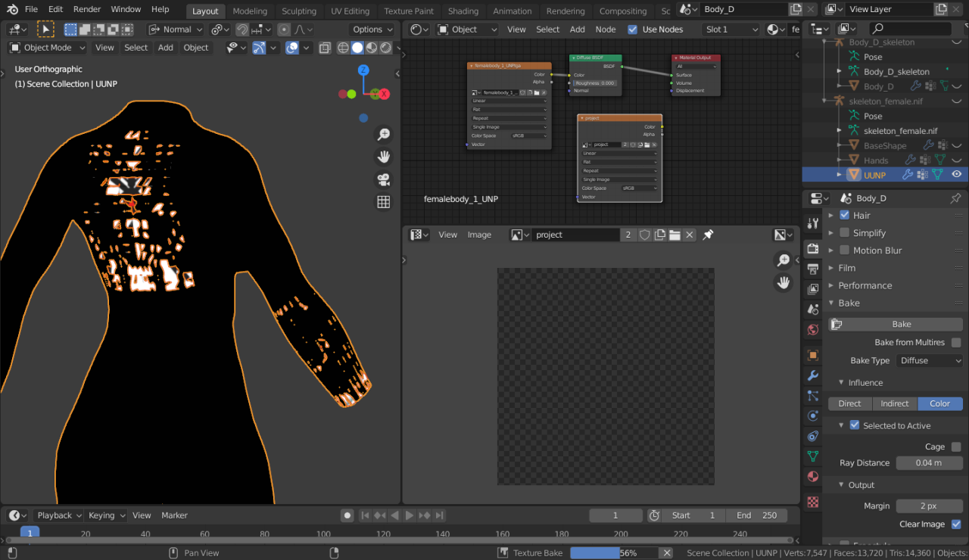Open the Normal transform orientation dropdown
This screenshot has width=969, height=560.
(x=176, y=30)
